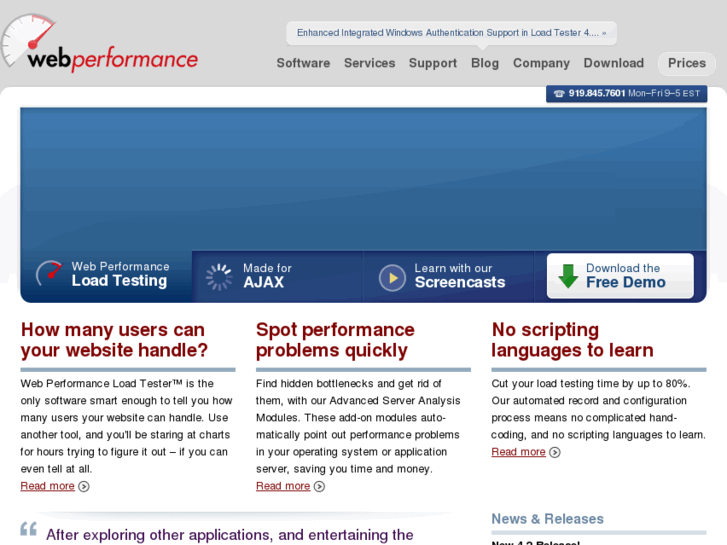This screenshot has width=727, height=545.
Task: Read more about spotting performance problems
Action: (283, 486)
